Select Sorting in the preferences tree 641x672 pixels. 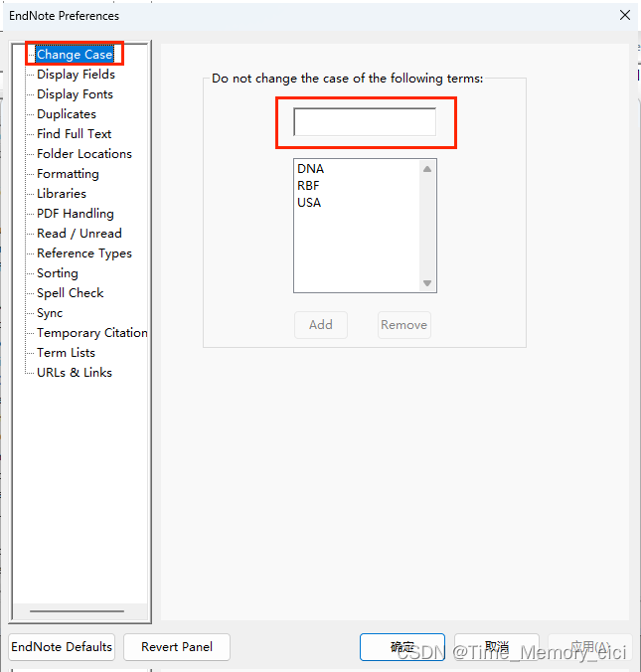click(58, 273)
